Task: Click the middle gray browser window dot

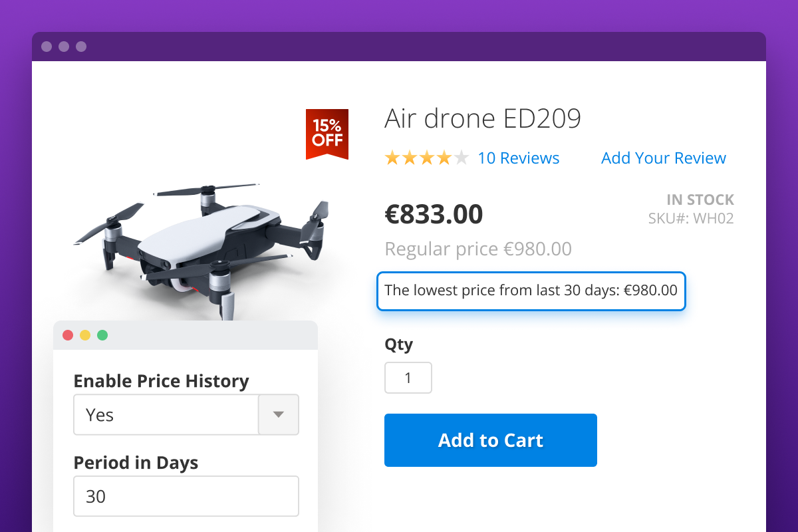Action: (x=64, y=47)
